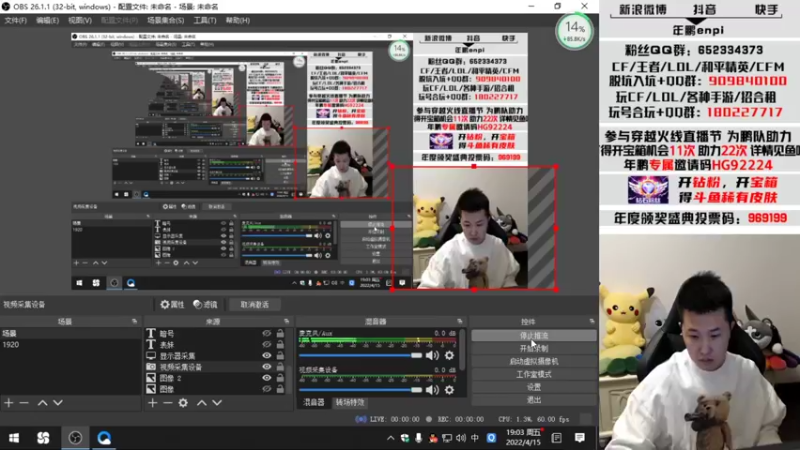
Task: Click the mixer panel vertical scrollbar
Action: (462, 349)
